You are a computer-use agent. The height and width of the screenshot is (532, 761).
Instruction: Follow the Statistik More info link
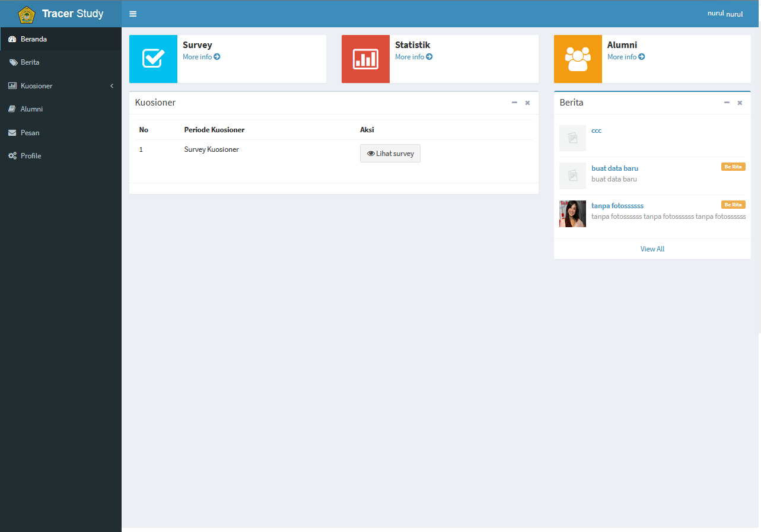[x=413, y=57]
